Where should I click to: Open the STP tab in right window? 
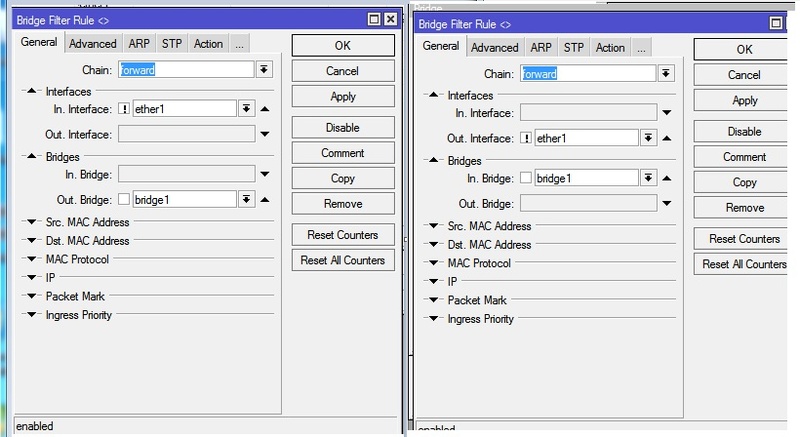pos(574,47)
